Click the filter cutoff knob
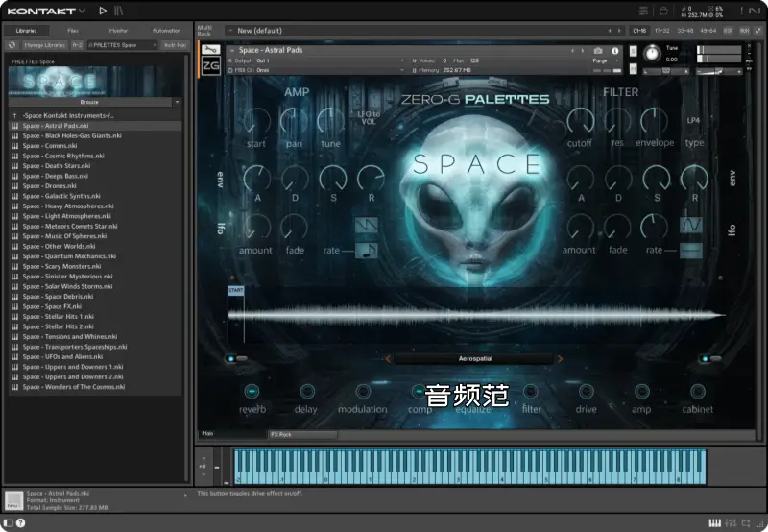The width and height of the screenshot is (768, 532). (x=579, y=122)
